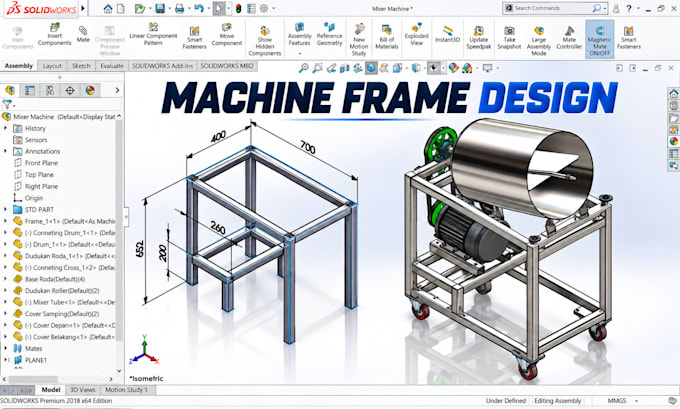The height and width of the screenshot is (409, 680).
Task: Open dropdown arrow beside Undo
Action: pos(208,8)
